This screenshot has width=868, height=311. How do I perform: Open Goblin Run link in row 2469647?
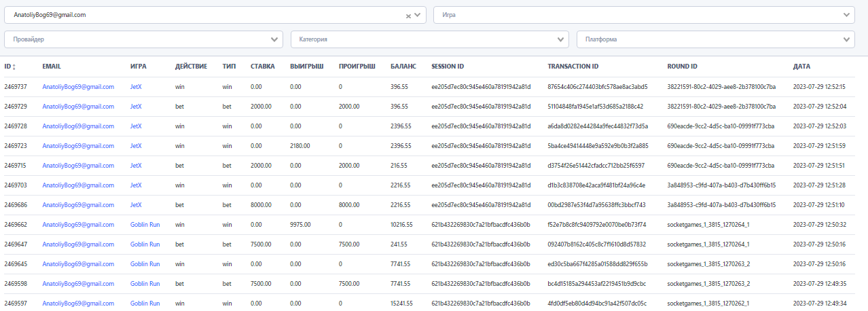(x=145, y=244)
